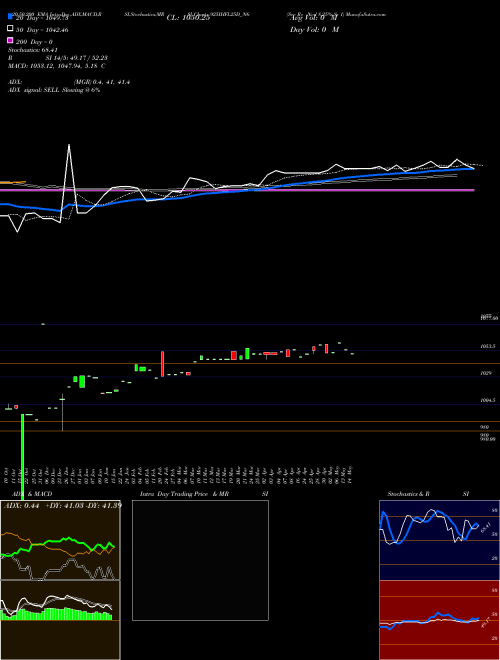500x660 pixels.
Task: Click the RSI 14/5 values line
Action: click(x=57, y=58)
